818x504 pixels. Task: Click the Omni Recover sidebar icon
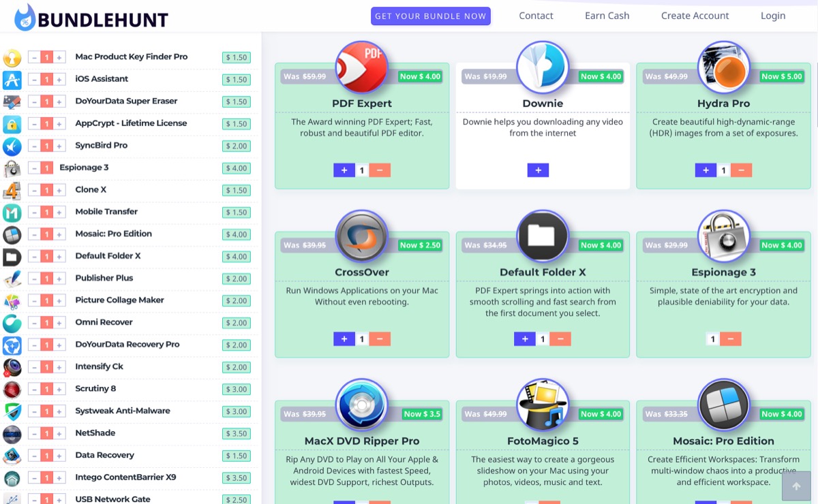tap(12, 324)
